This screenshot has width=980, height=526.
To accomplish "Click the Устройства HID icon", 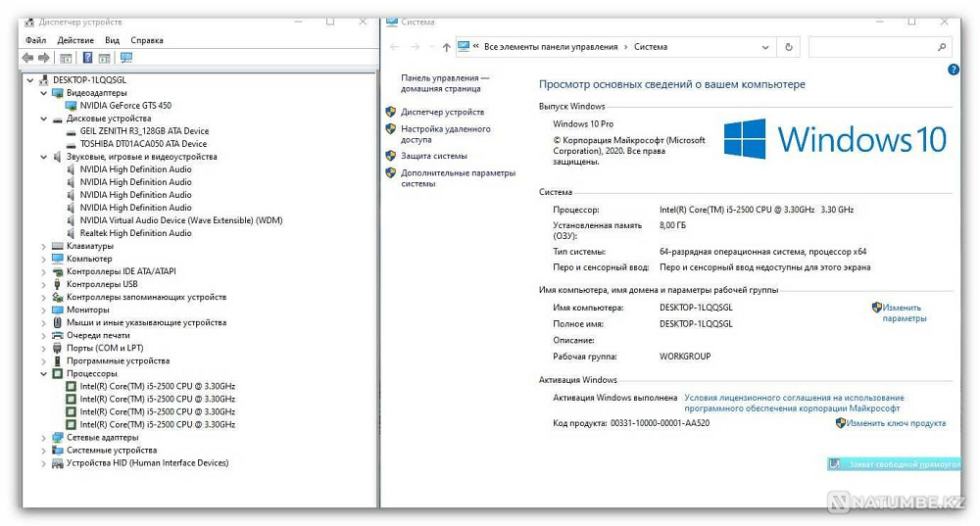I will pyautogui.click(x=58, y=463).
